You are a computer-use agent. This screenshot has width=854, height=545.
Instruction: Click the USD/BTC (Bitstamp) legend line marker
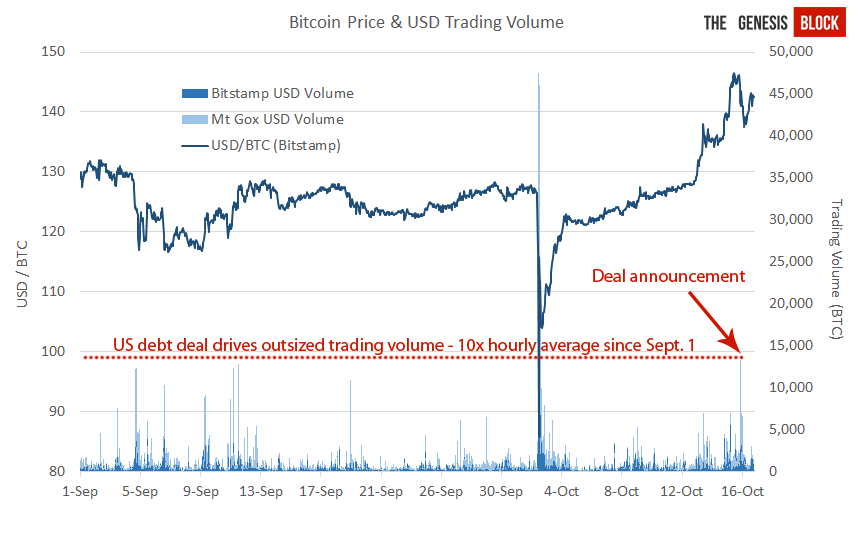[194, 146]
